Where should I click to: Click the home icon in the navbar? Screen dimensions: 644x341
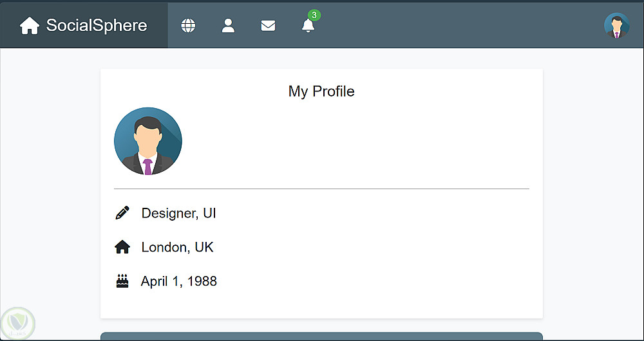coord(30,26)
